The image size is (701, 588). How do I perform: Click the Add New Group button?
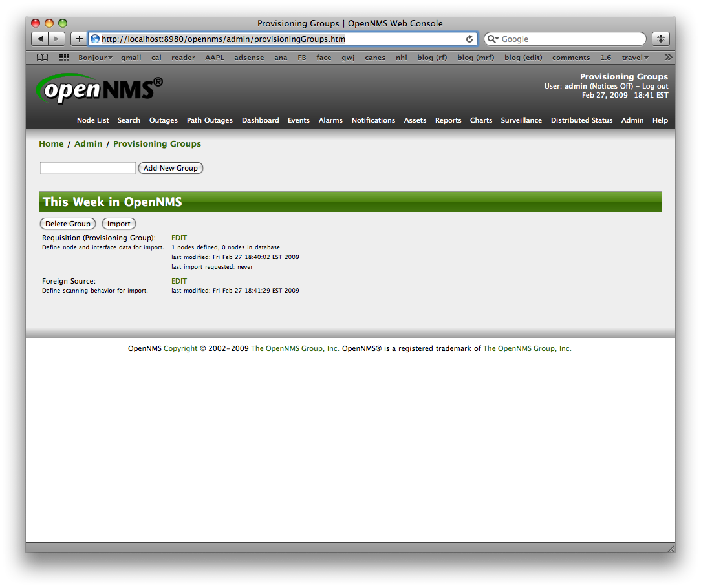tap(170, 168)
